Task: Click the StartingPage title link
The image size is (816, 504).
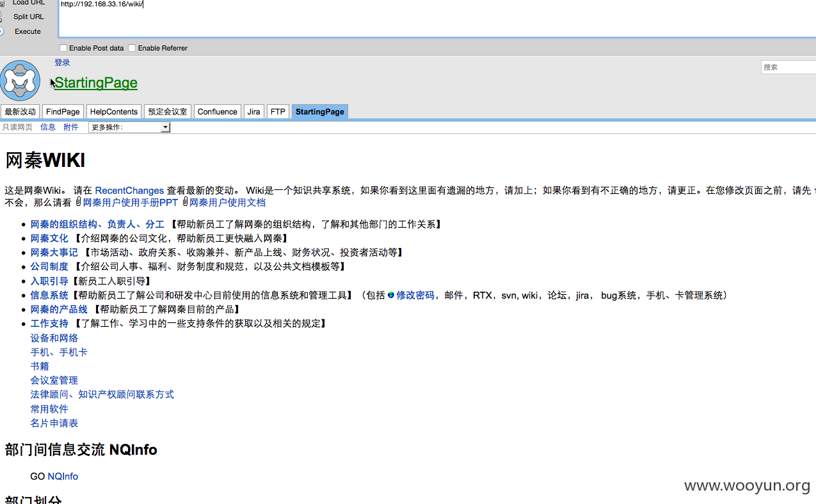Action: click(96, 83)
